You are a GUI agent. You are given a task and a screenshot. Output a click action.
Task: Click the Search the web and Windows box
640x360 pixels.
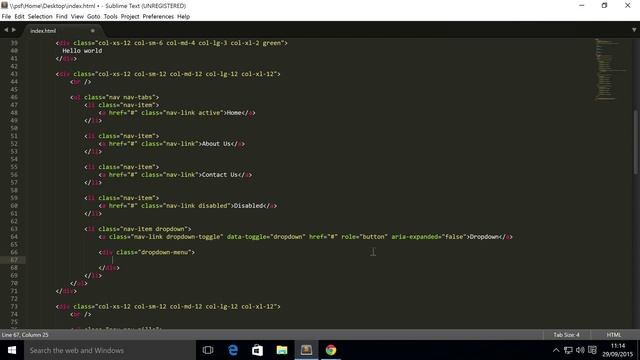pos(110,350)
